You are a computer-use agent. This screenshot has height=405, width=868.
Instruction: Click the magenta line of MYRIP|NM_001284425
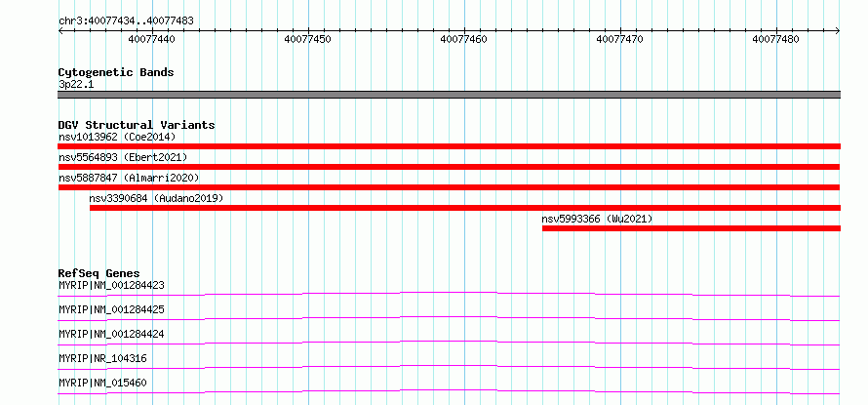point(449,318)
